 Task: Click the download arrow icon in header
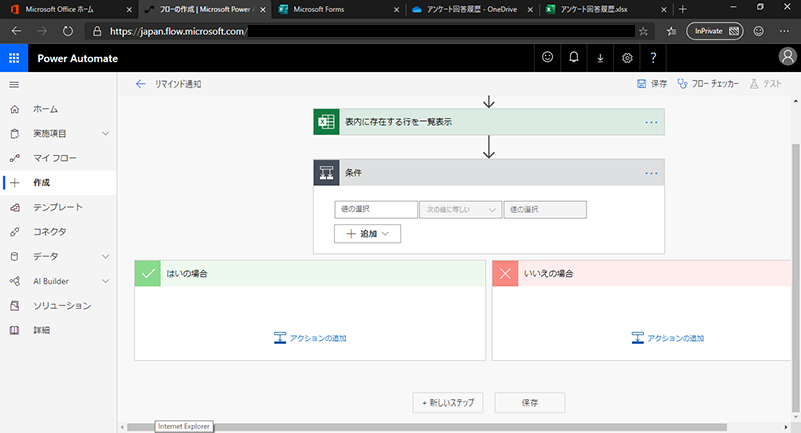600,58
